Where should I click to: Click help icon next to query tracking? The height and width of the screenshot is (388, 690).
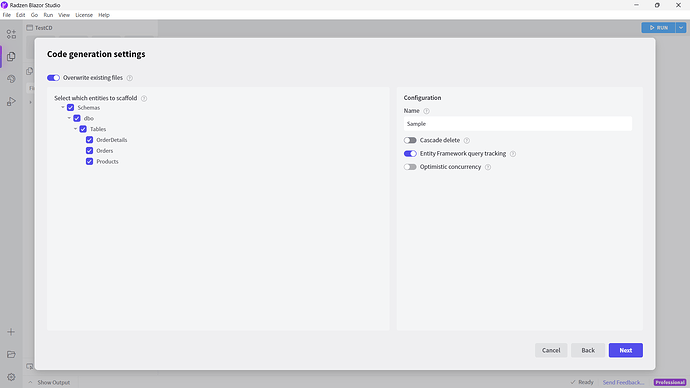click(513, 154)
